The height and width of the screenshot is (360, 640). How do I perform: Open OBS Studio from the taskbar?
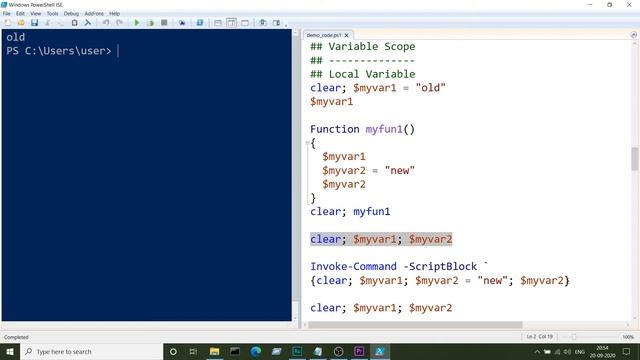[x=338, y=351]
